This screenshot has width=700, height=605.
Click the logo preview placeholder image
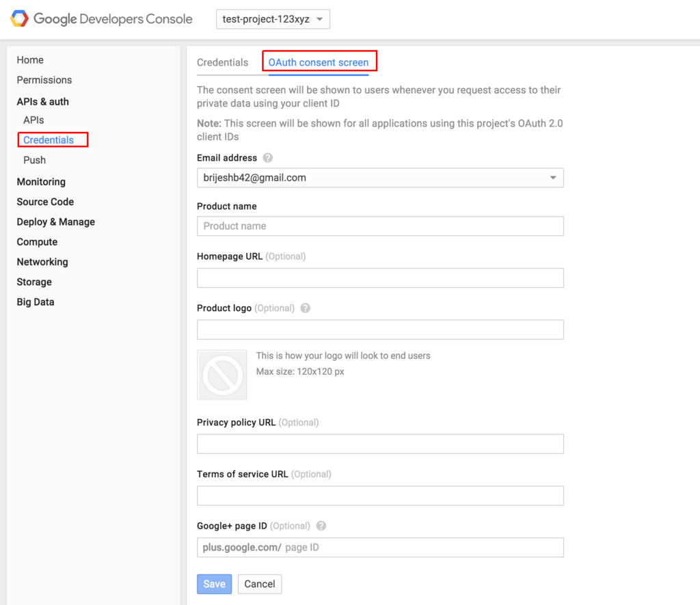222,375
